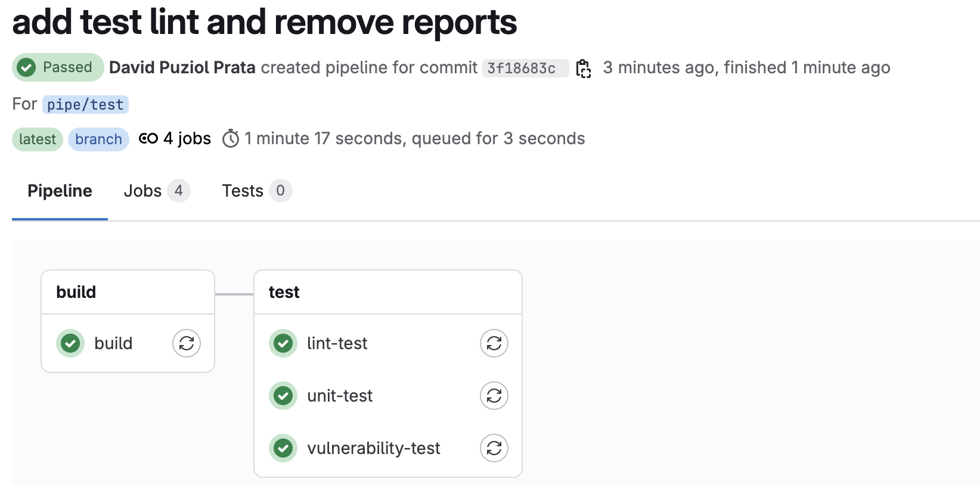Viewport: 980px width, 485px height.
Task: Open the pipe/test branch link
Action: [85, 105]
